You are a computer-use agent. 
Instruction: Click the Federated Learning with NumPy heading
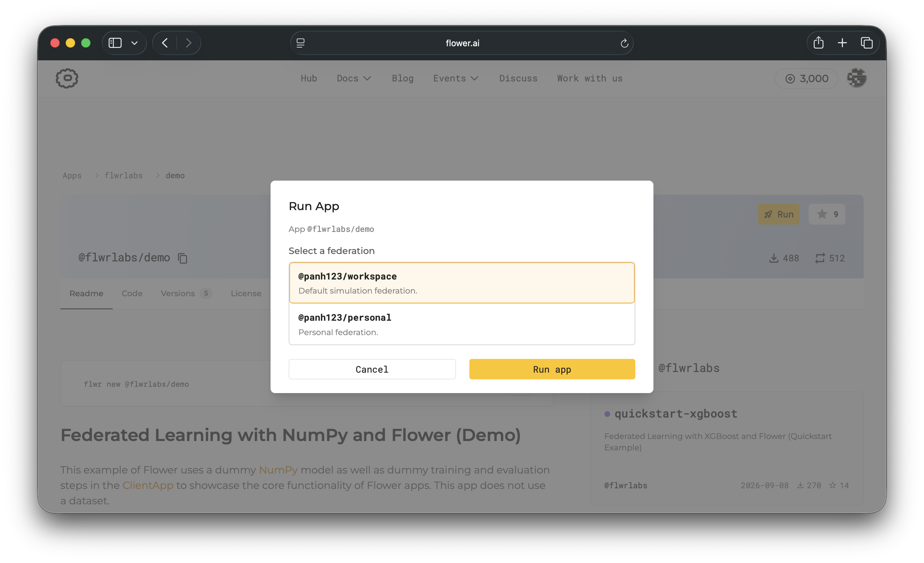pyautogui.click(x=291, y=435)
